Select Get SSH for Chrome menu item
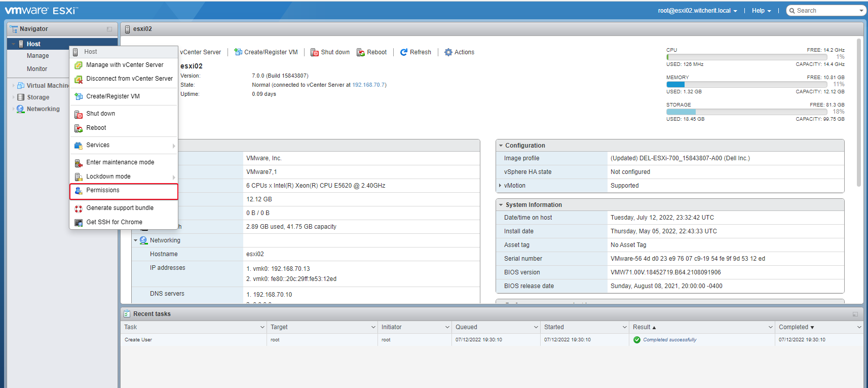Screen dimensions: 868x388 124,222
